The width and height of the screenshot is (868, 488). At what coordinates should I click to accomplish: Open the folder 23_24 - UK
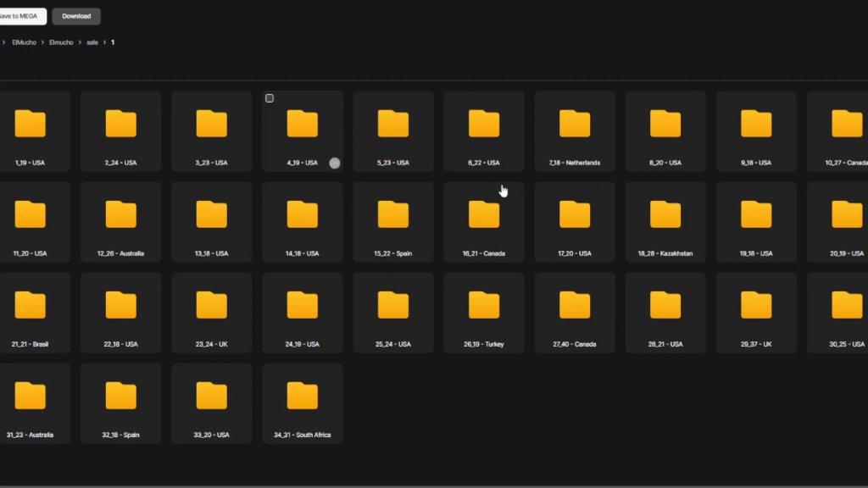click(x=211, y=313)
